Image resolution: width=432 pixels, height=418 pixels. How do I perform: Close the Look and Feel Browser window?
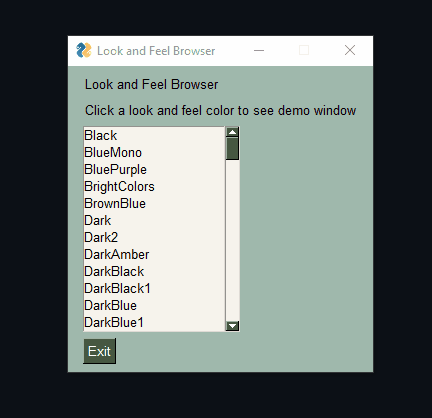pyautogui.click(x=350, y=51)
